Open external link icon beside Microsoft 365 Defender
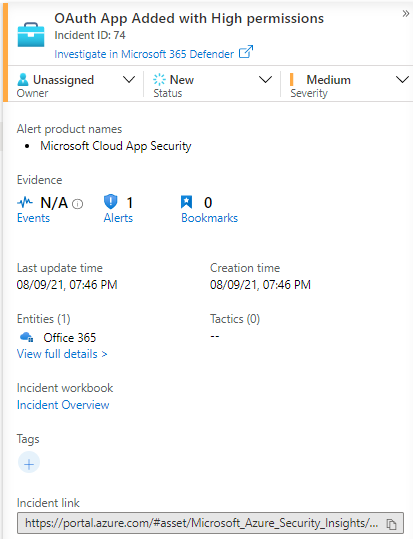Viewport: 413px width, 539px height. [x=246, y=52]
